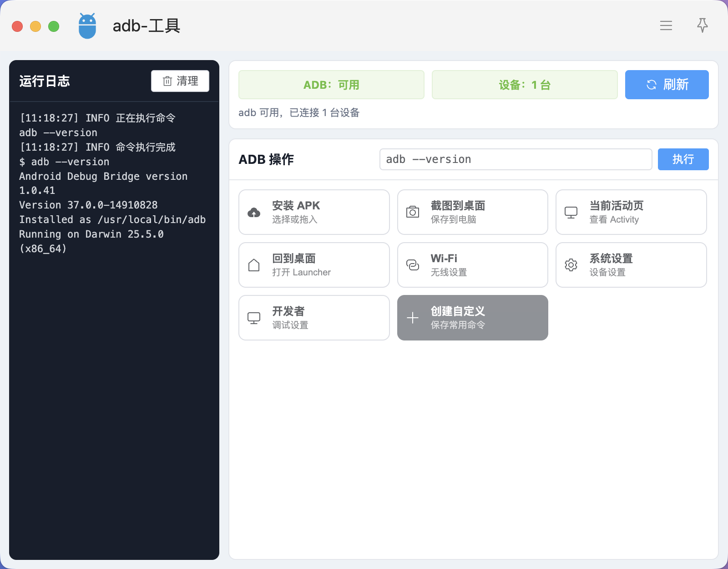Click the gear icon for 系统设置
This screenshot has width=728, height=569.
click(571, 265)
